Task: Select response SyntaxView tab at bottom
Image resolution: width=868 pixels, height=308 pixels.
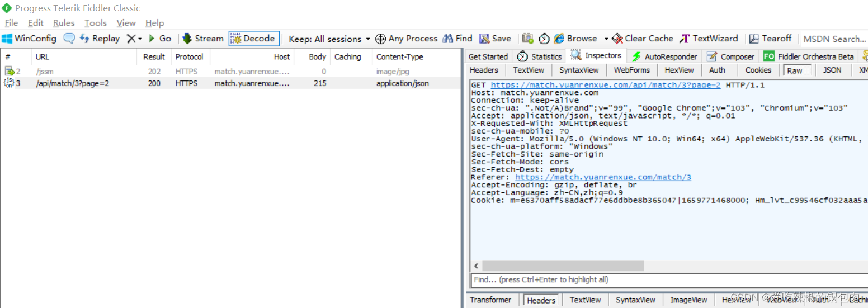Action: (x=636, y=300)
